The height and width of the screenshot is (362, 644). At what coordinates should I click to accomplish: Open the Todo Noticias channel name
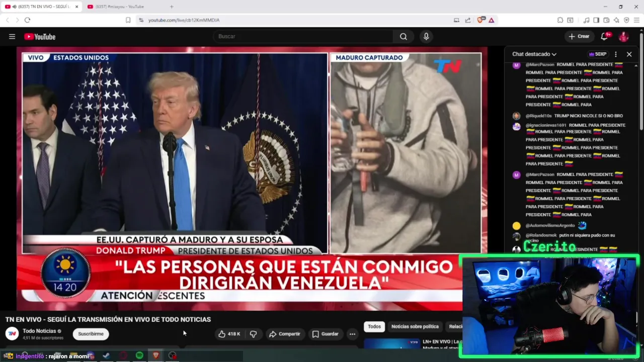point(39,331)
